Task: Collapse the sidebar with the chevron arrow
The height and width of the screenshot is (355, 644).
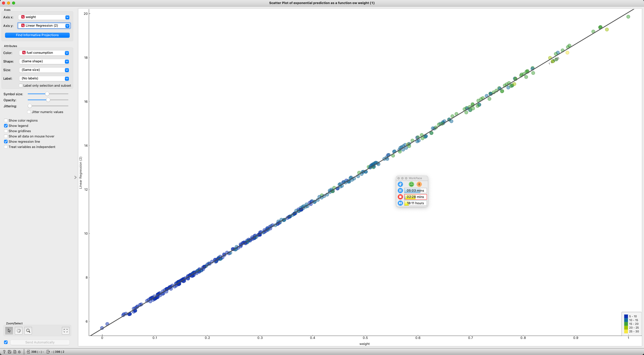Action: coord(75,177)
